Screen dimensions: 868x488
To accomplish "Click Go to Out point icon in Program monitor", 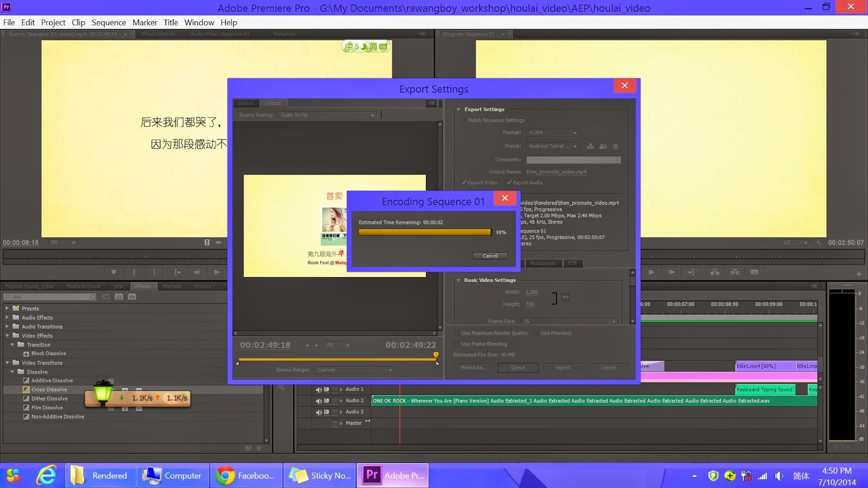I will [691, 272].
